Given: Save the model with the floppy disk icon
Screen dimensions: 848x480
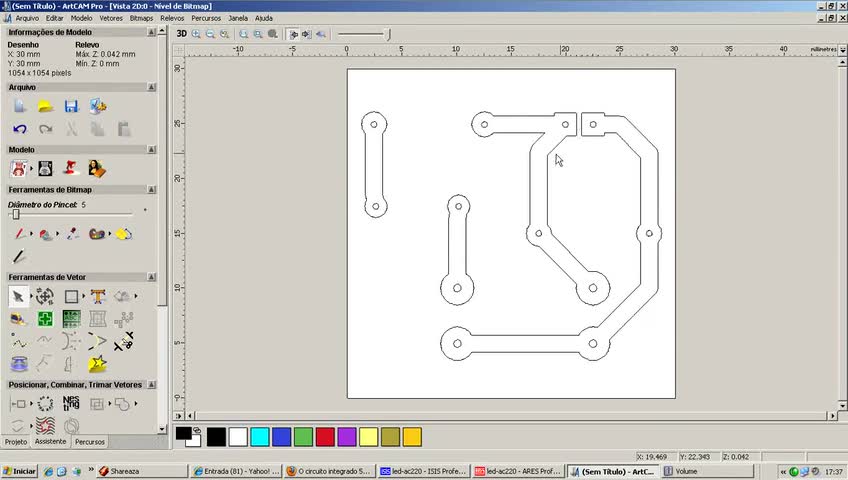Looking at the screenshot, I should pos(71,106).
